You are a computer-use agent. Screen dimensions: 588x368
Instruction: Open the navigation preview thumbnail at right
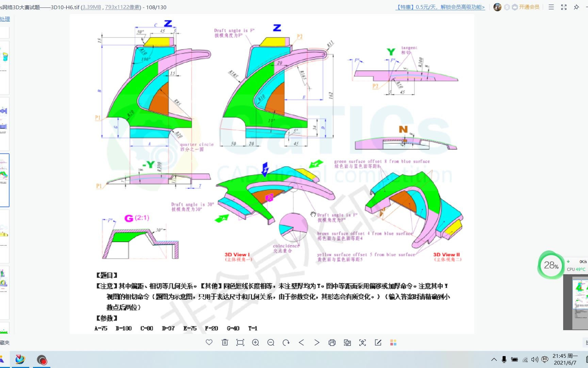click(576, 302)
